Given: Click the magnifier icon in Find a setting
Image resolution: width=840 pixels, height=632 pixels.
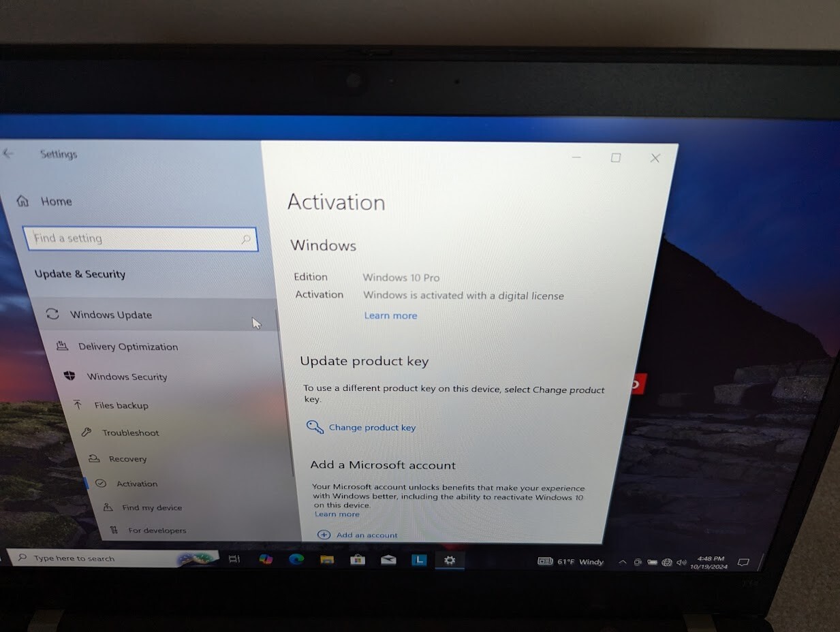Looking at the screenshot, I should pyautogui.click(x=245, y=239).
